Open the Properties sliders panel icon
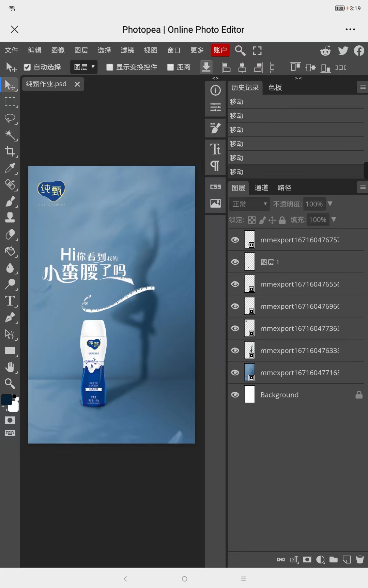 pyautogui.click(x=215, y=107)
